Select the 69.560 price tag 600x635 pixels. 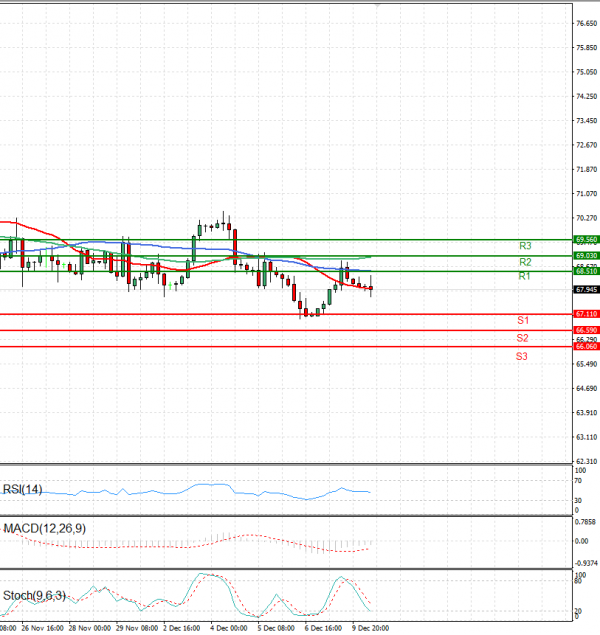(586, 240)
